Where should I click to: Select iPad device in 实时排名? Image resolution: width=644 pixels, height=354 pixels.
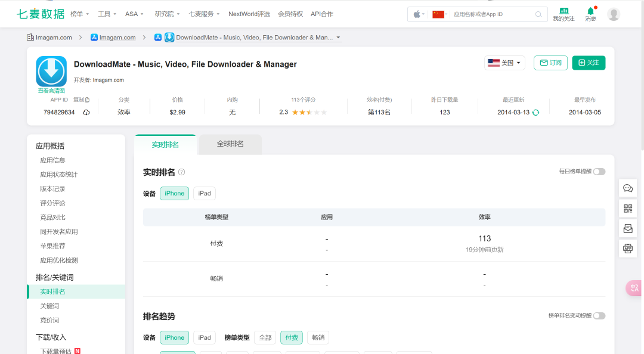click(205, 194)
